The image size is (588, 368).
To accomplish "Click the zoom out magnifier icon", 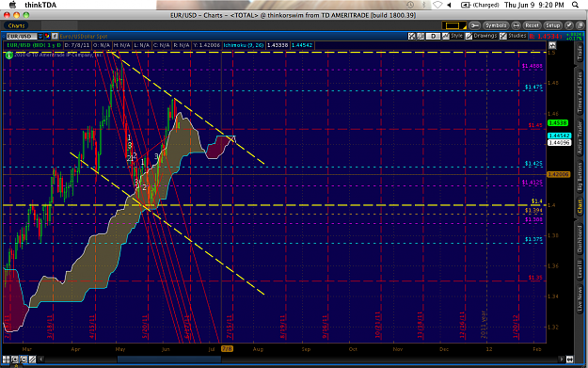I will click(24, 360).
